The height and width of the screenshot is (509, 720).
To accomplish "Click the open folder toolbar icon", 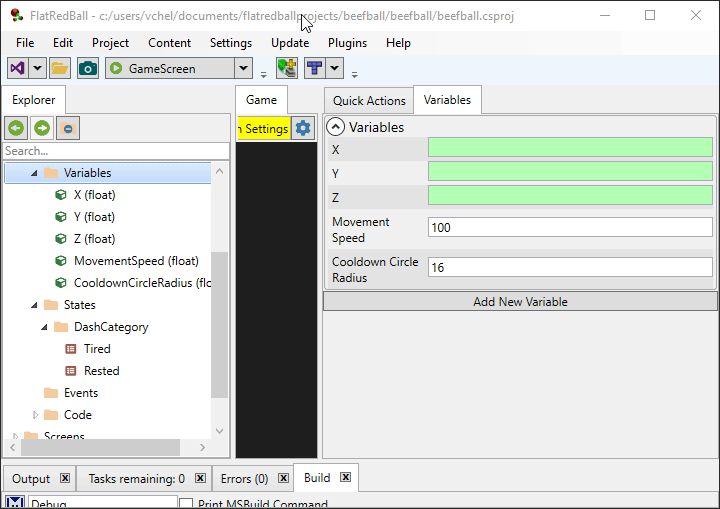I will (60, 68).
